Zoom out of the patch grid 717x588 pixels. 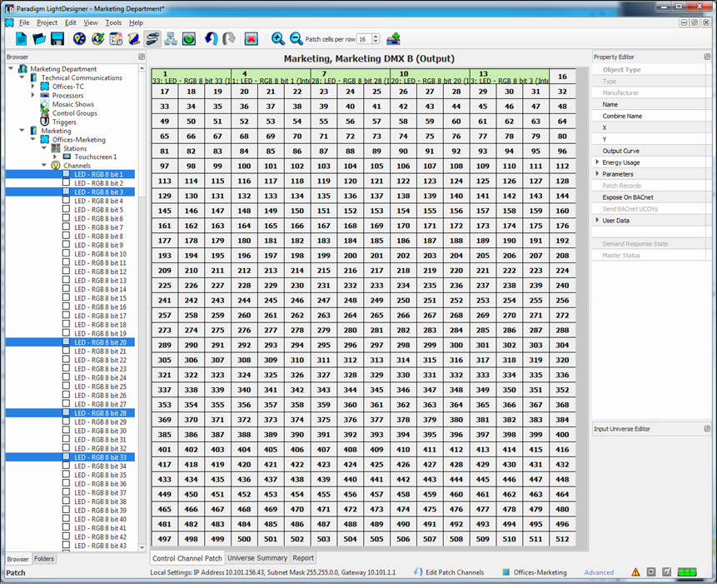[296, 39]
